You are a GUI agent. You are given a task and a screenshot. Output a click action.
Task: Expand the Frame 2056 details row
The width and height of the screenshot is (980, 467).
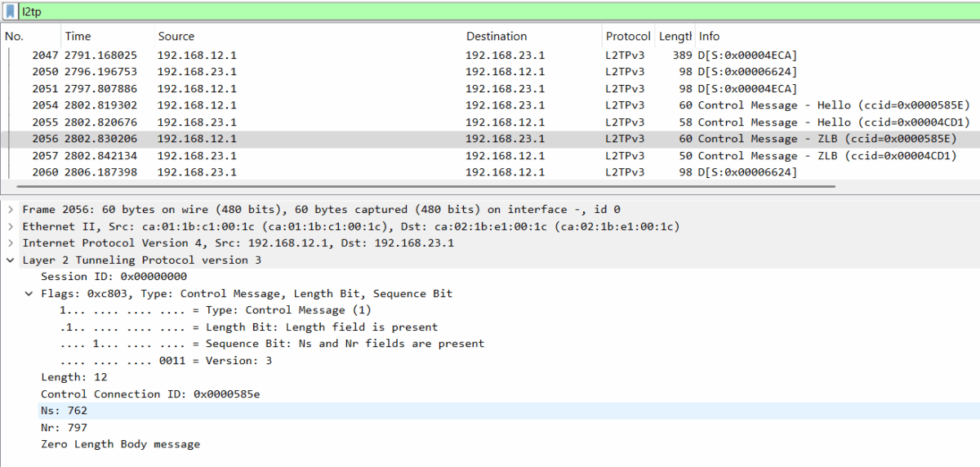pos(10,210)
